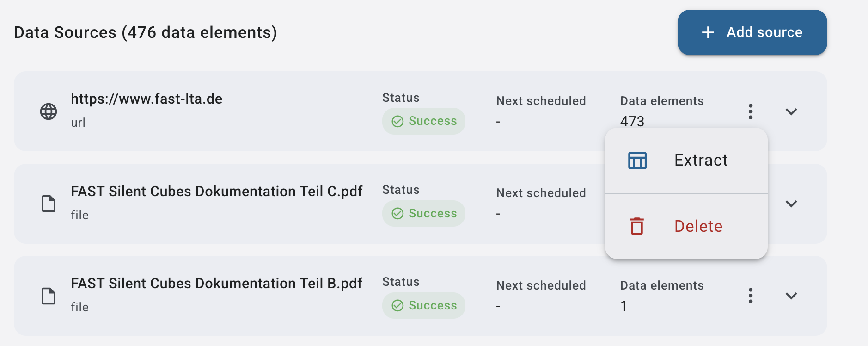The image size is (868, 346).
Task: Click FAST Silent Cubes Dokumentation Teil C.pdf title
Action: pos(216,191)
